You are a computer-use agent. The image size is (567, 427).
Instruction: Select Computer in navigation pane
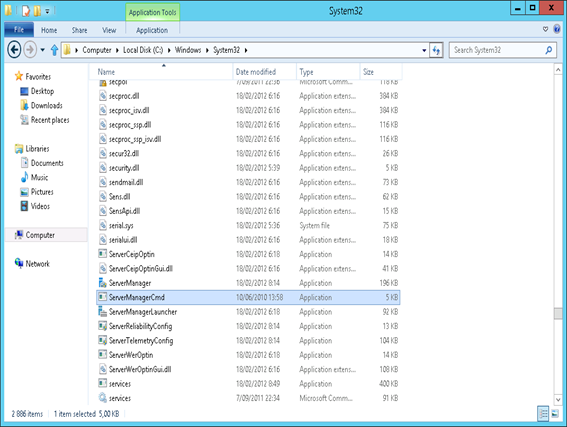point(46,235)
